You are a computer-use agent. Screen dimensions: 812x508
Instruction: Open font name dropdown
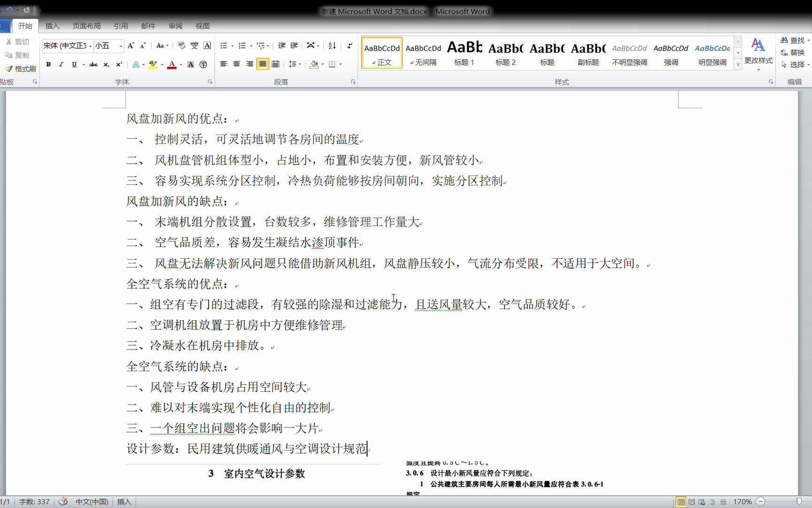click(x=91, y=46)
